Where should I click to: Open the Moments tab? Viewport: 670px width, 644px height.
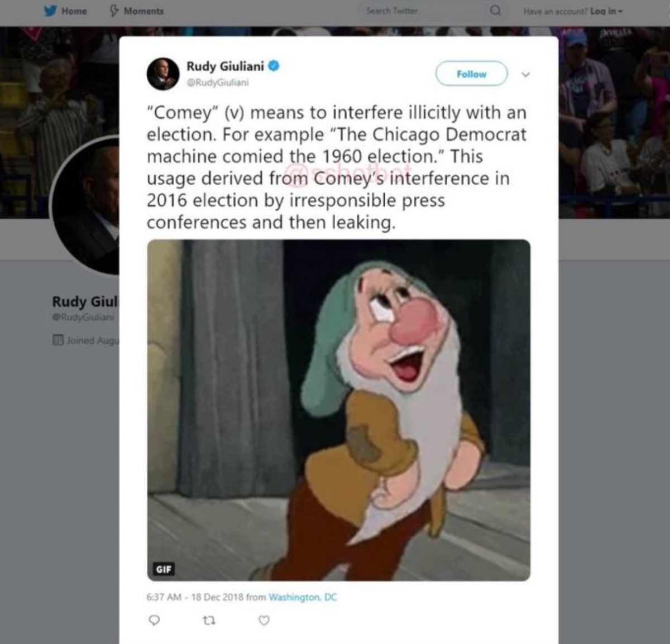[x=143, y=11]
